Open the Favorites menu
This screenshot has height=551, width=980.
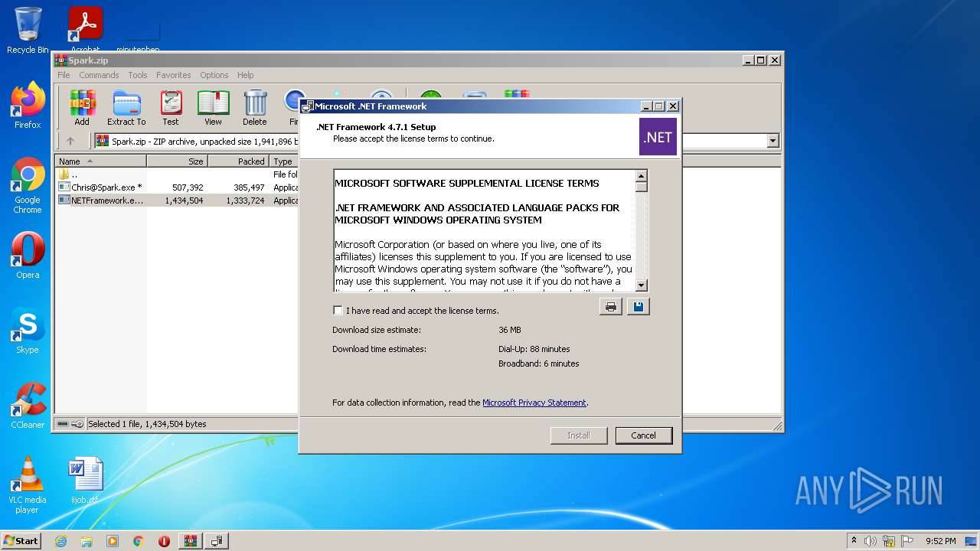click(174, 75)
